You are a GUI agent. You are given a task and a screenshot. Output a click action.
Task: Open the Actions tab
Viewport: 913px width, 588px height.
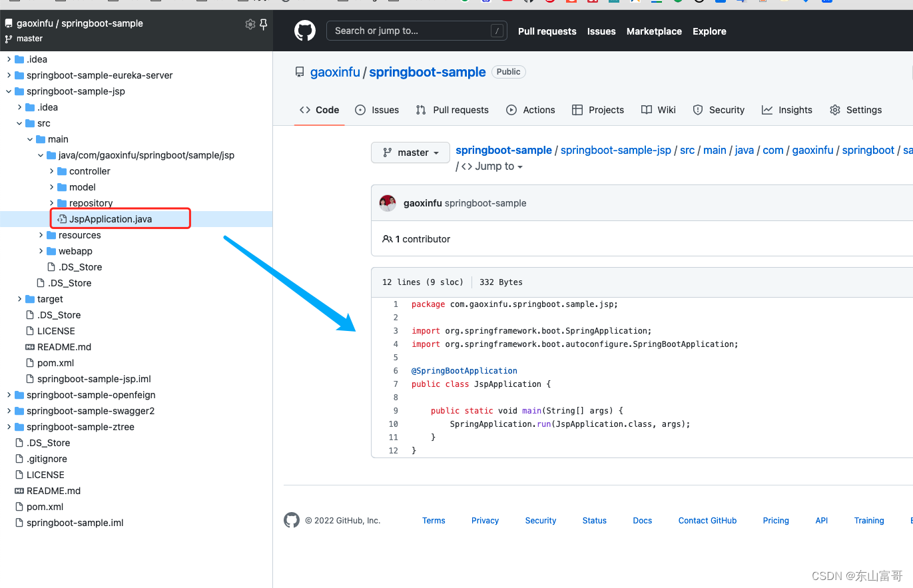point(531,110)
